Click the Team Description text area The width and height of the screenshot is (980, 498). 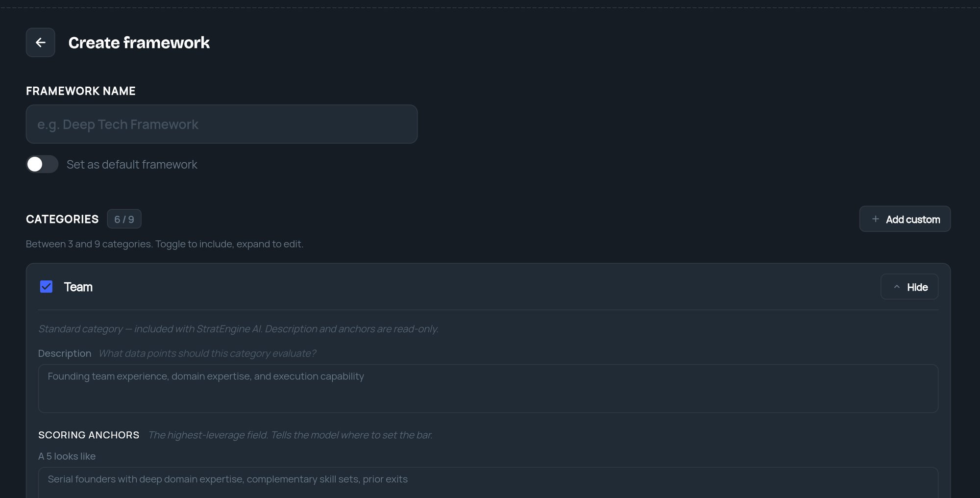pyautogui.click(x=488, y=388)
